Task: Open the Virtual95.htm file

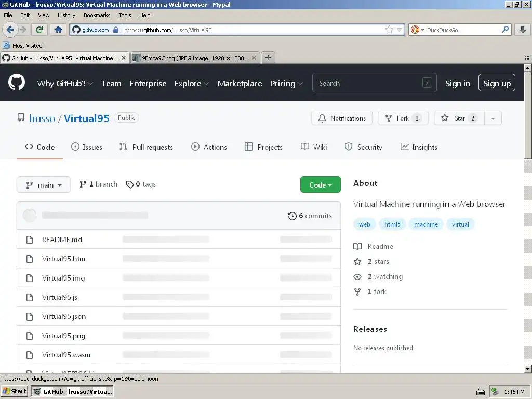Action: coord(64,259)
